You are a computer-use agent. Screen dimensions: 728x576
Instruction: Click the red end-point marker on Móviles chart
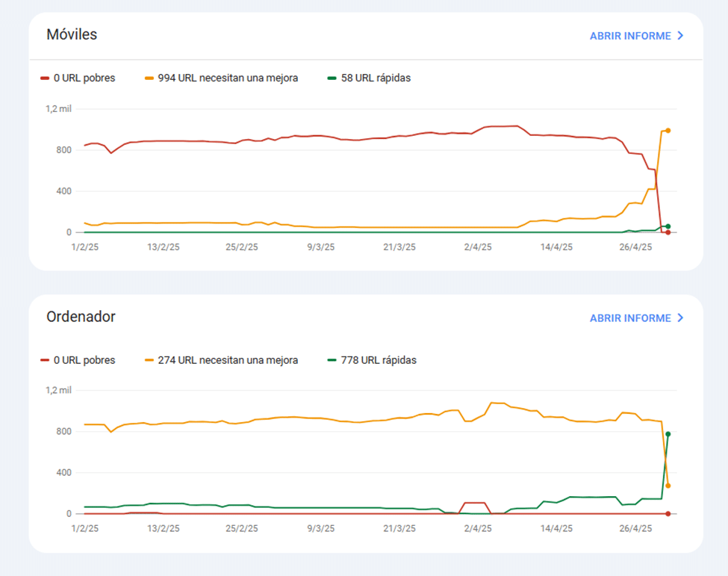(668, 232)
